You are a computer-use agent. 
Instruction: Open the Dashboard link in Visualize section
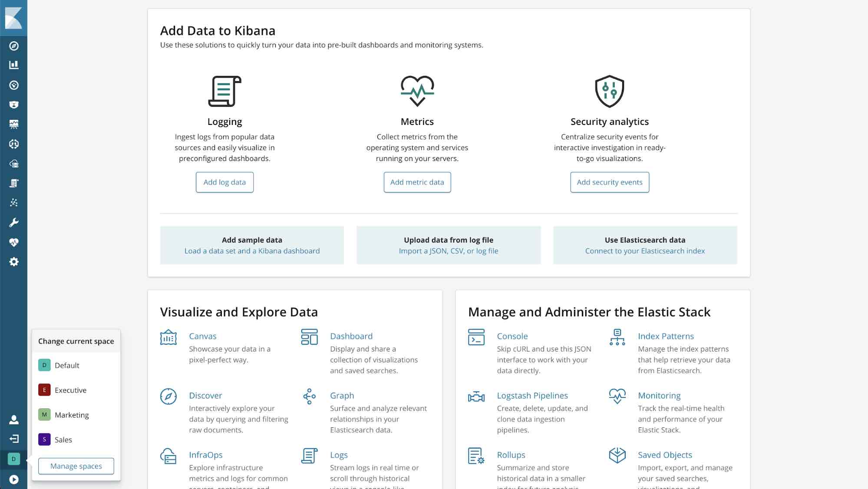[x=351, y=336]
